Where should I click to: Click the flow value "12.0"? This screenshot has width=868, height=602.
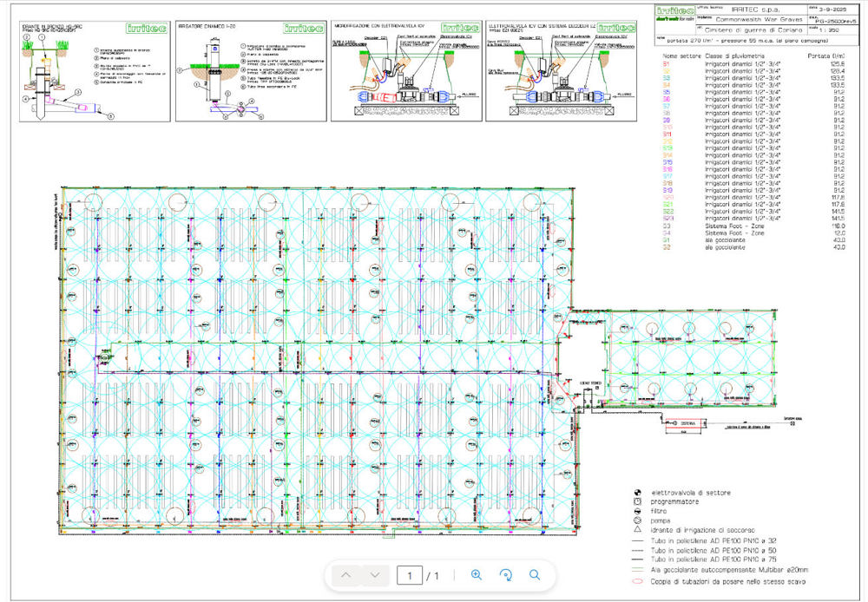click(839, 233)
